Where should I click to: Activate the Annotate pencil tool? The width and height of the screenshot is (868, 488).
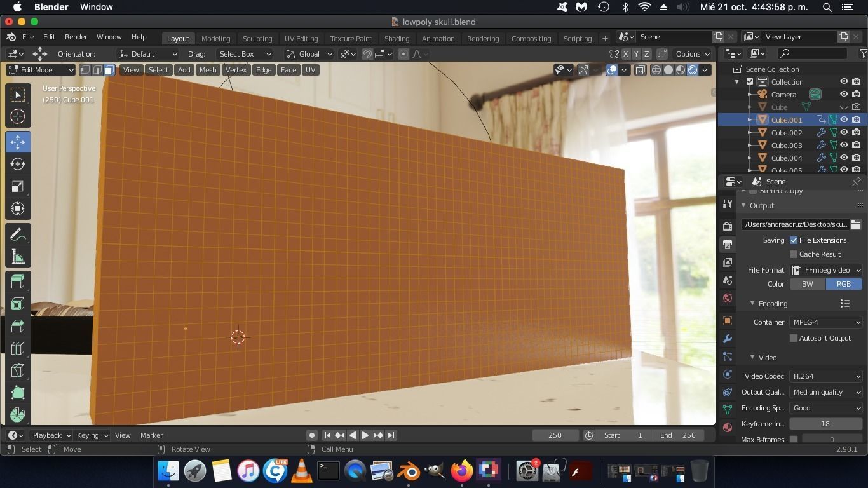pos(18,234)
